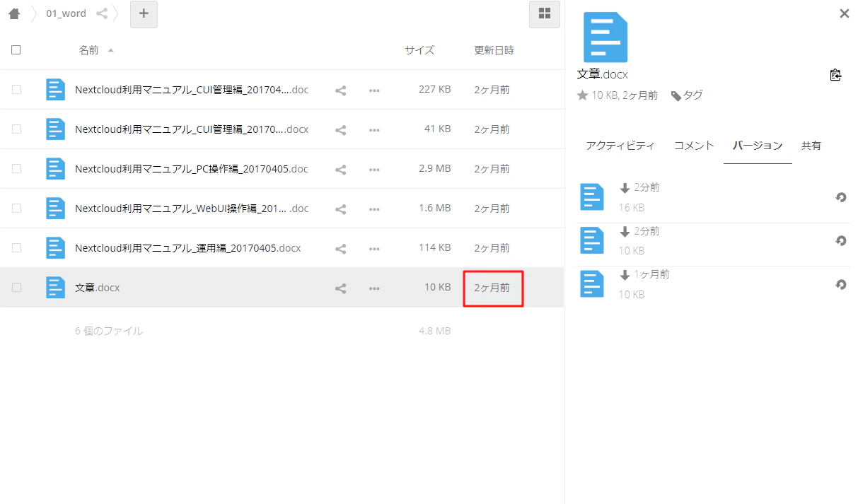Restore the 1ヶ月前 version
Screen dimensions: 858x504
[841, 284]
